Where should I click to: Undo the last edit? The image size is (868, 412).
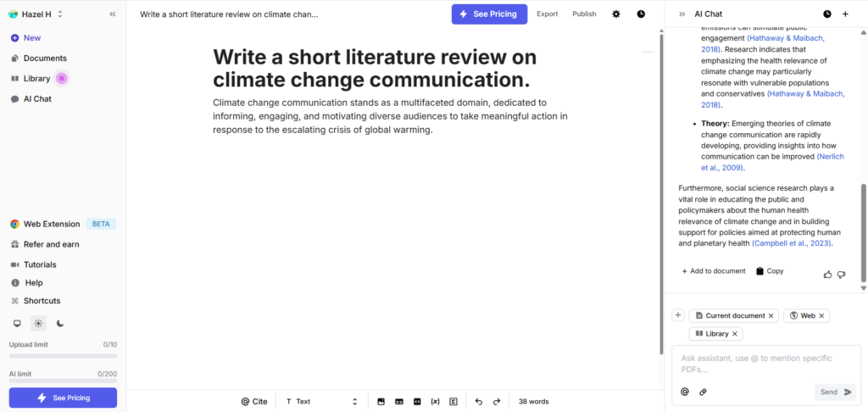(479, 402)
